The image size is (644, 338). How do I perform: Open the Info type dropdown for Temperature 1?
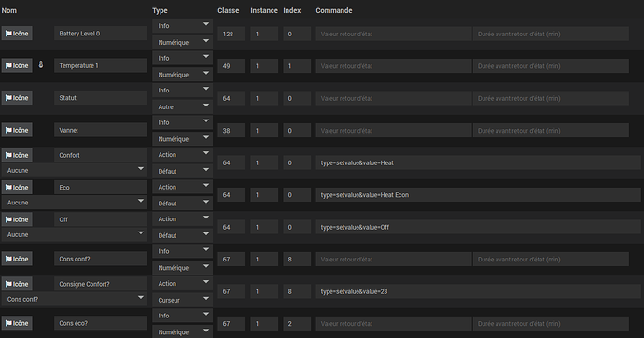tap(182, 58)
